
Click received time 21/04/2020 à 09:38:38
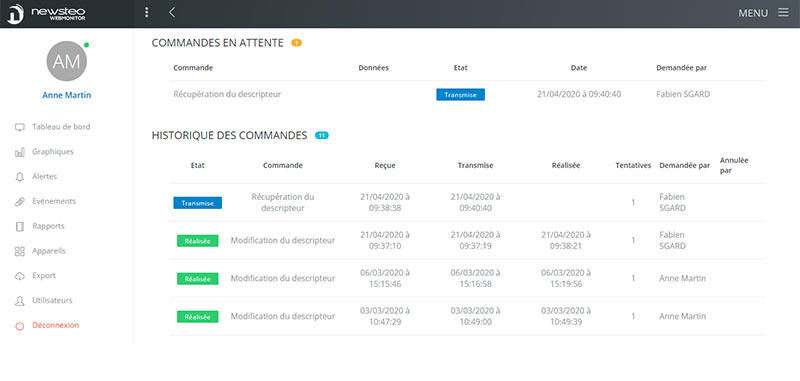tap(385, 202)
